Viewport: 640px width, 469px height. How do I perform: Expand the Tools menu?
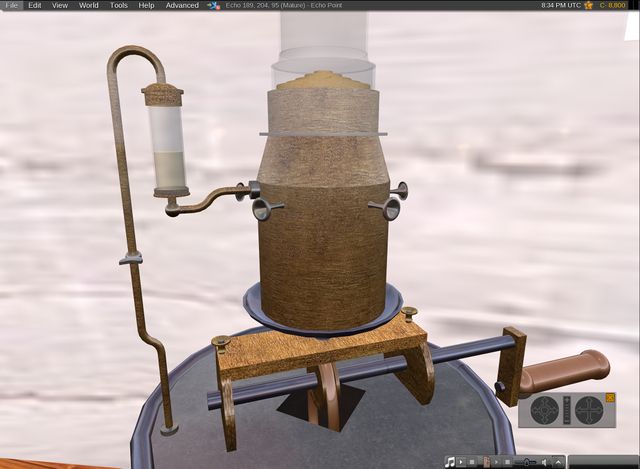[x=119, y=5]
